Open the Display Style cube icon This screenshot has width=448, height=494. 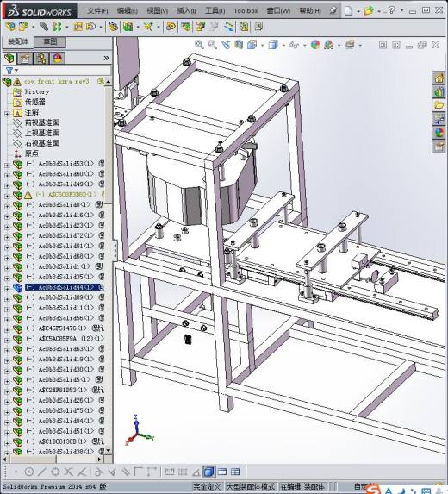tap(273, 45)
